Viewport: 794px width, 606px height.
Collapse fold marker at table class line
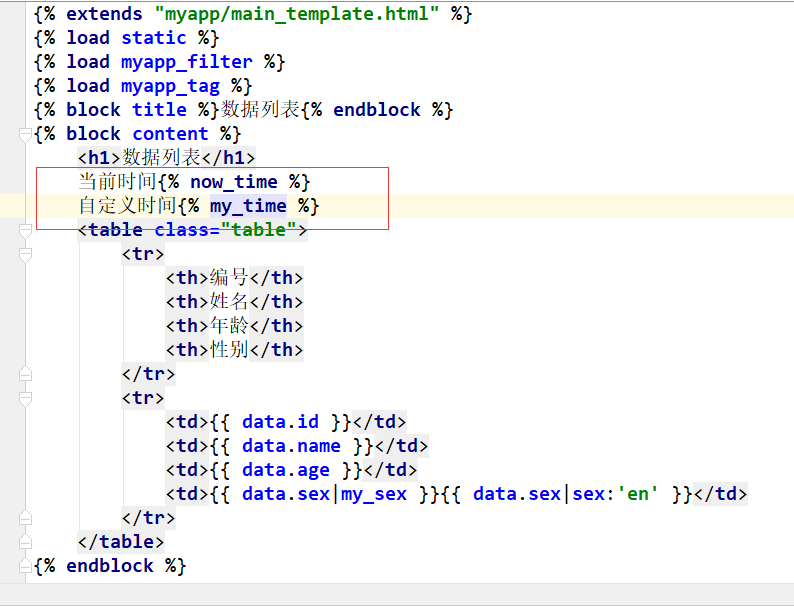point(25,231)
